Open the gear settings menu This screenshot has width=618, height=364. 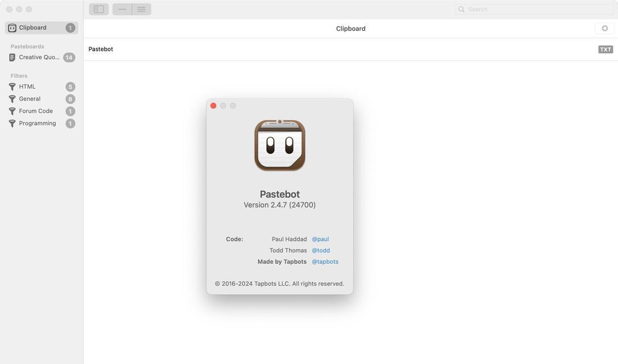tap(604, 28)
